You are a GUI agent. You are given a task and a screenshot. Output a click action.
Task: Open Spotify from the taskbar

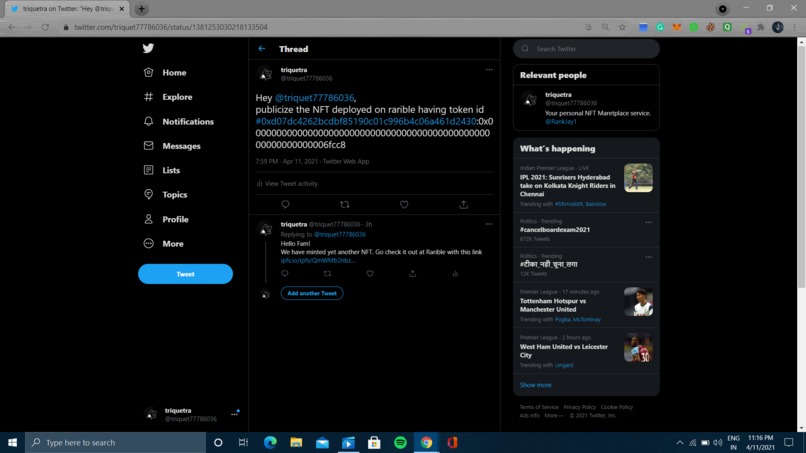coord(400,442)
